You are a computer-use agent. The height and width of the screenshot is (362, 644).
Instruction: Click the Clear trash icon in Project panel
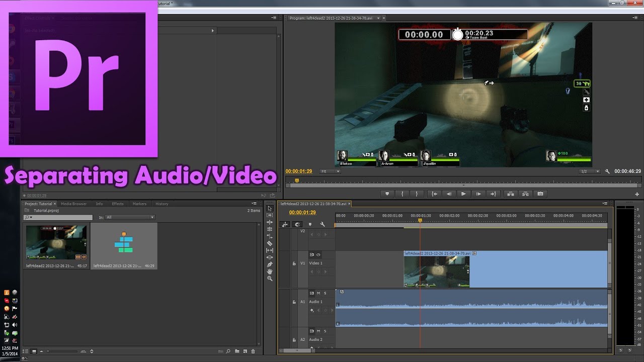tap(253, 351)
